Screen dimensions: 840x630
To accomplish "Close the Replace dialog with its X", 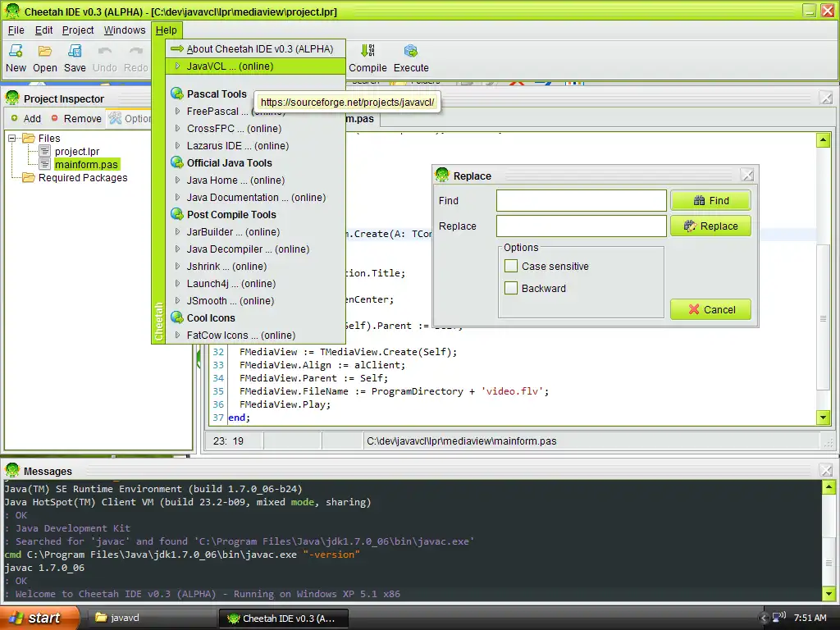I will [x=746, y=176].
